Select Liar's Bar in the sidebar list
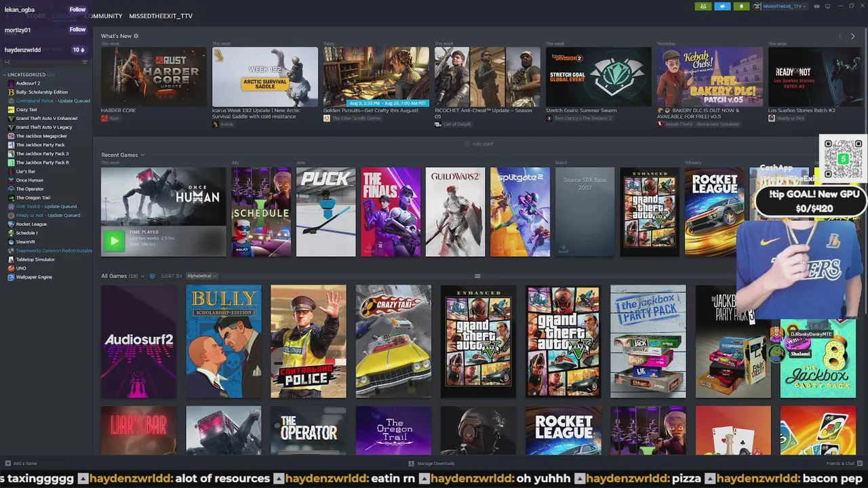The height and width of the screenshot is (488, 868). (26, 171)
